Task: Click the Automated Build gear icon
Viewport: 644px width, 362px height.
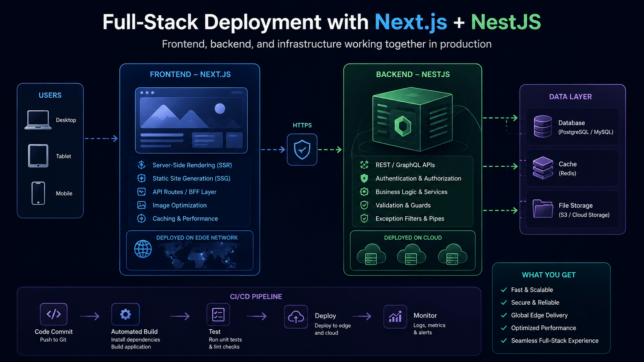Action: (126, 314)
